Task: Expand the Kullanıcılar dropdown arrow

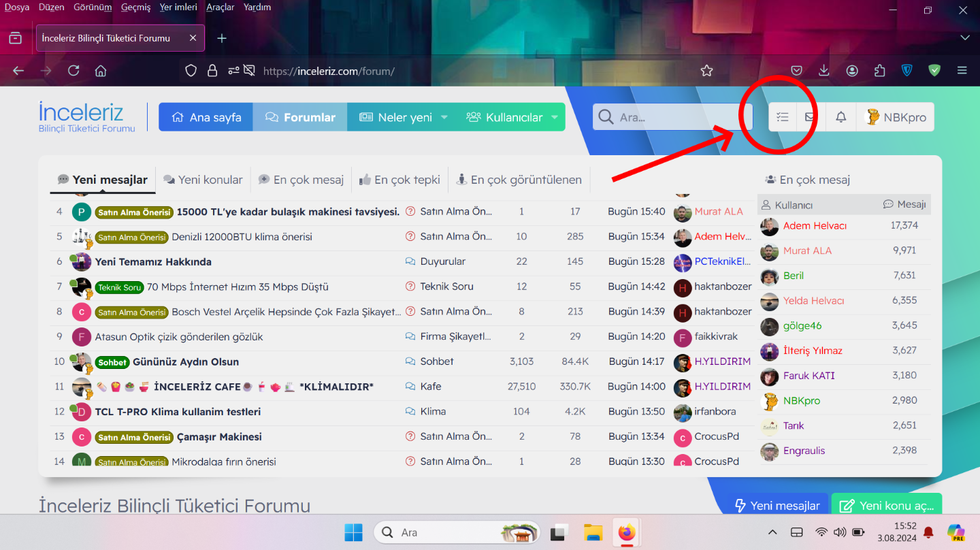Action: [x=554, y=117]
